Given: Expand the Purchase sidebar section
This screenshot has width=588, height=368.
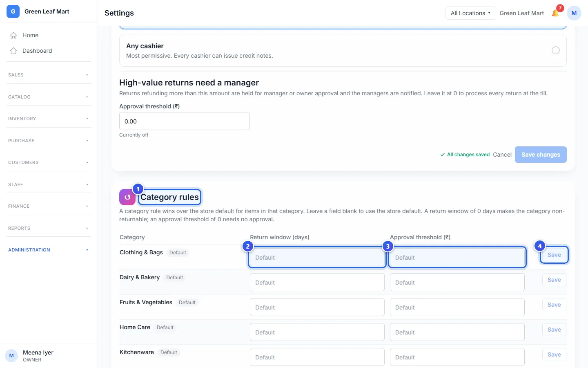Looking at the screenshot, I should coord(49,141).
